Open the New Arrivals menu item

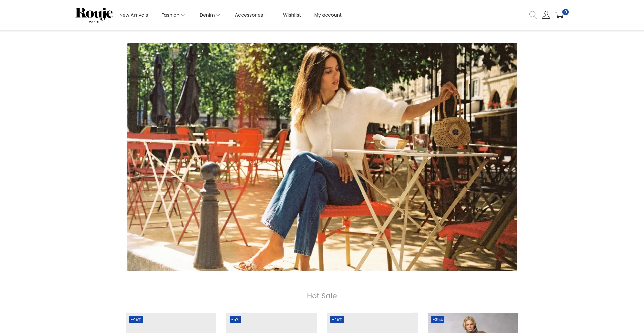pyautogui.click(x=133, y=15)
